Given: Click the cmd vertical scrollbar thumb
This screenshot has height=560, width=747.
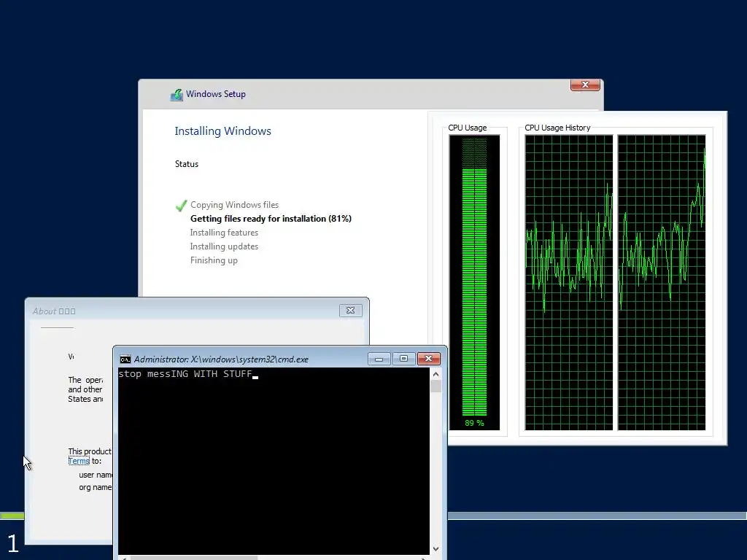Looking at the screenshot, I should tap(436, 386).
